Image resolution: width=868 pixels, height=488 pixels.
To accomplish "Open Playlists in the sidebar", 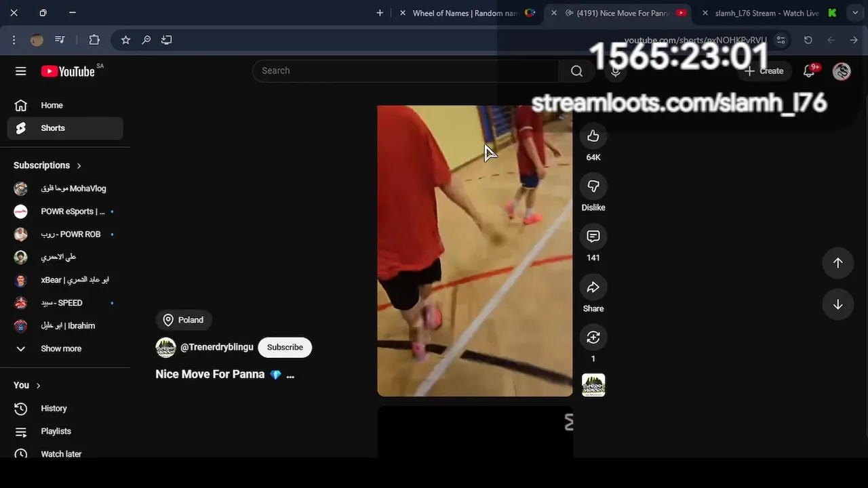I will point(65,431).
